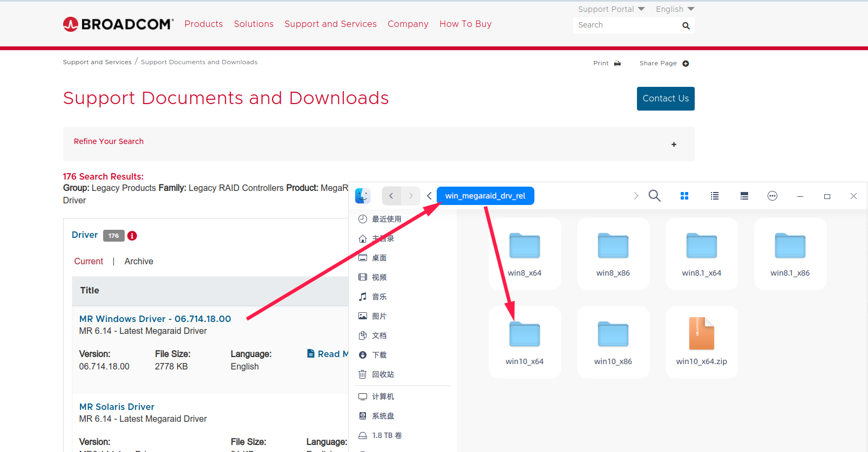
Task: Click the win_megaraid_drv_rel path segment
Action: point(485,196)
